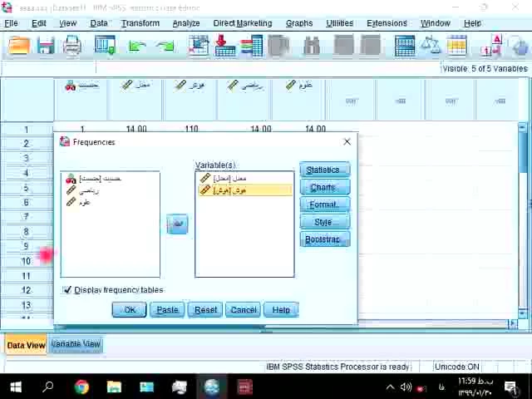Image resolution: width=532 pixels, height=399 pixels.
Task: Click the Reset button in Frequencies dialog
Action: [x=205, y=310]
